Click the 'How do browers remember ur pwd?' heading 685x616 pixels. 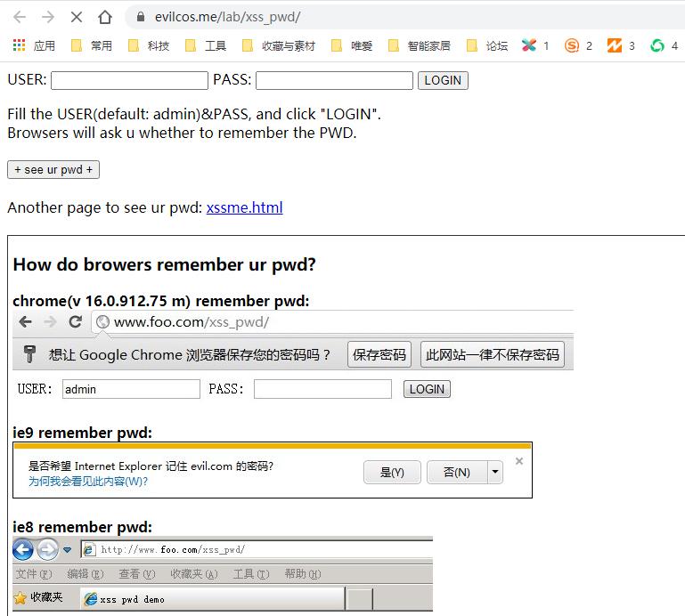(x=164, y=264)
